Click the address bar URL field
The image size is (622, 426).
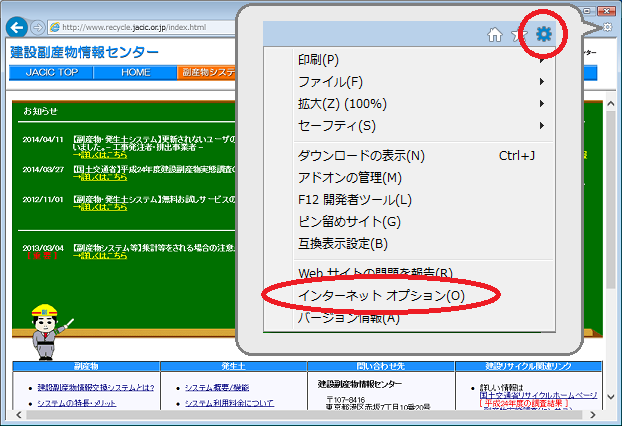142,27
